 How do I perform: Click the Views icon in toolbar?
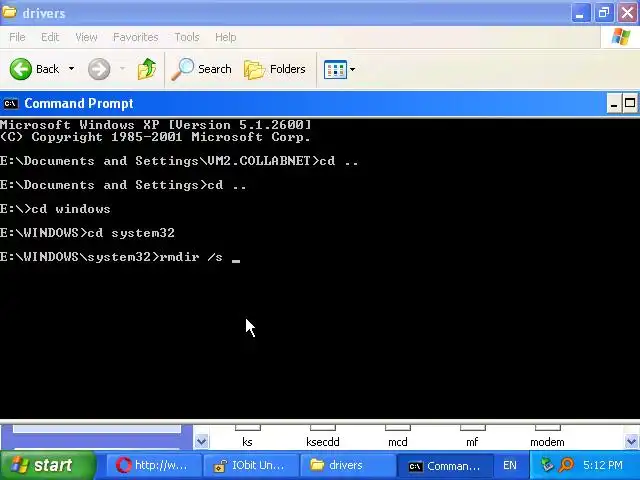(335, 69)
